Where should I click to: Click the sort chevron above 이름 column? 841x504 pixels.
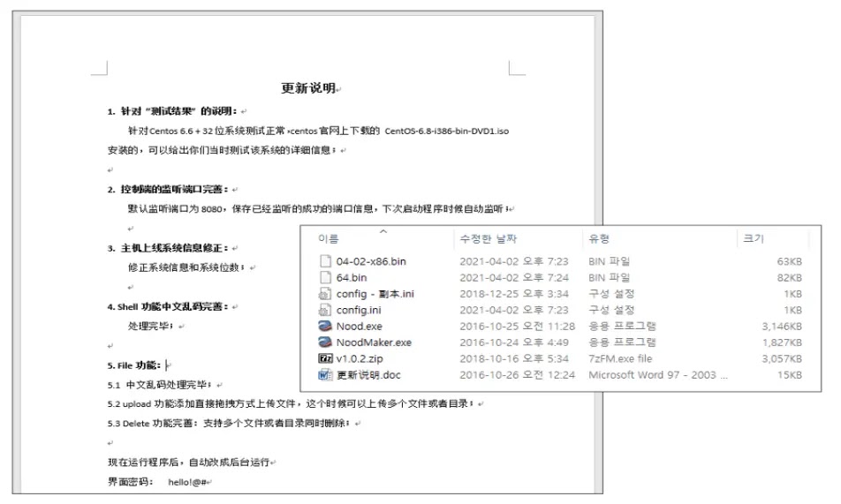[x=383, y=232]
